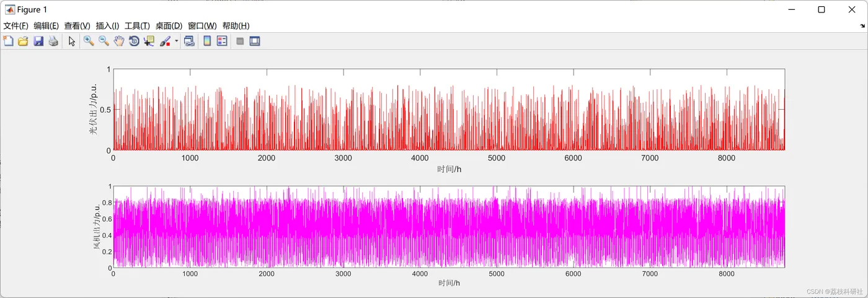Screen dimensions: 868x298
Task: Select the Brush data tool
Action: [x=165, y=42]
